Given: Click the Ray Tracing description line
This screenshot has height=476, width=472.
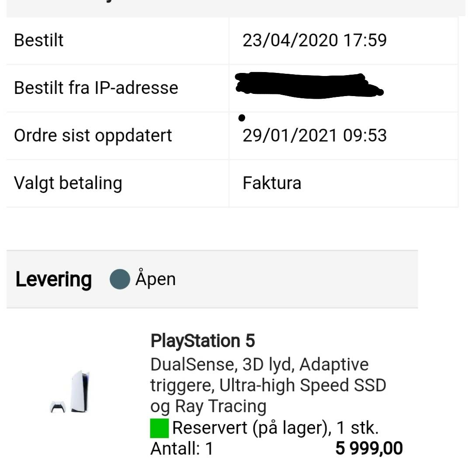Looking at the screenshot, I should click(208, 407).
